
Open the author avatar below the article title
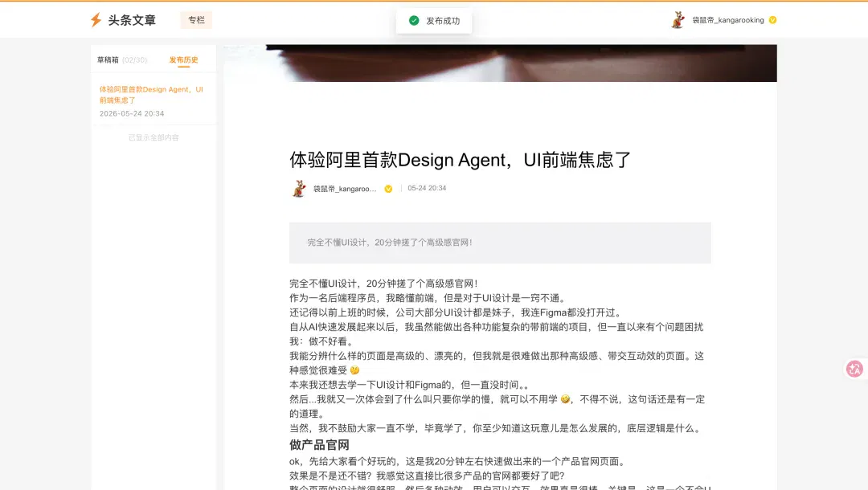(299, 189)
